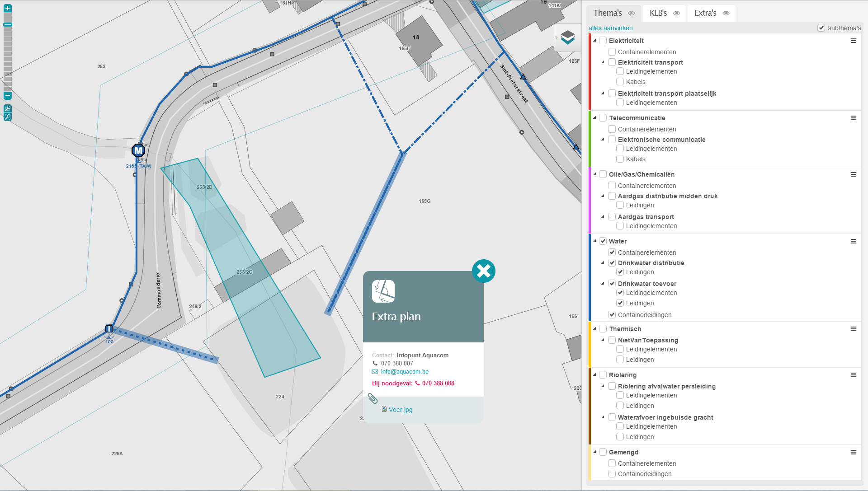The width and height of the screenshot is (868, 491).
Task: Open the Voer.jpg attachment
Action: point(401,410)
